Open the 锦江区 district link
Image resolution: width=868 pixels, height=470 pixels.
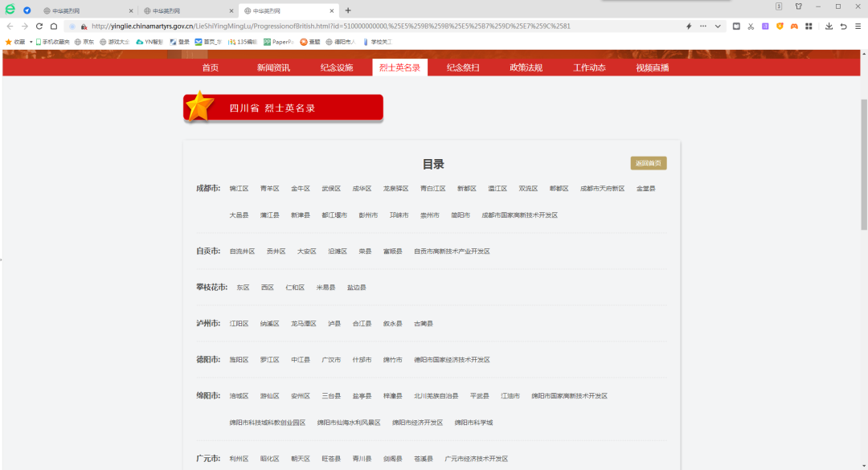[x=240, y=188]
